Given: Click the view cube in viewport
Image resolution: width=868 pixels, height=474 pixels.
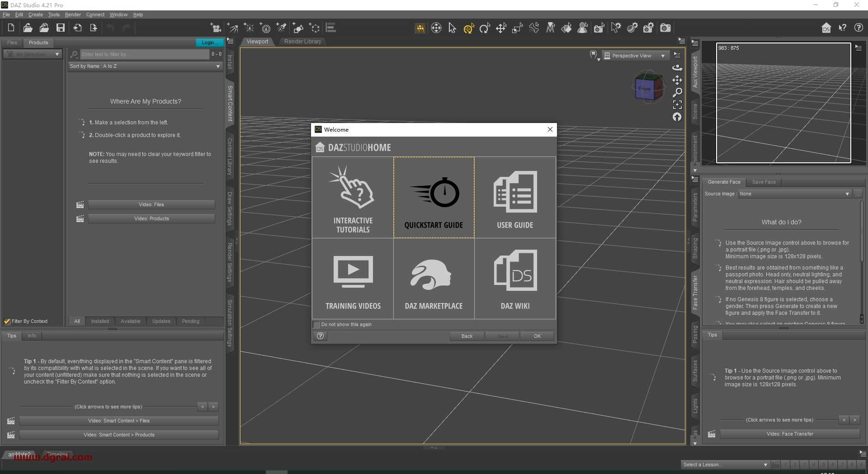Looking at the screenshot, I should 648,87.
